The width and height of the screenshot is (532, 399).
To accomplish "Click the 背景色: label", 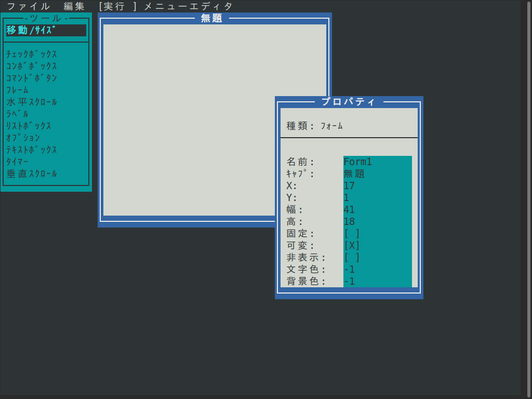I will point(306,281).
